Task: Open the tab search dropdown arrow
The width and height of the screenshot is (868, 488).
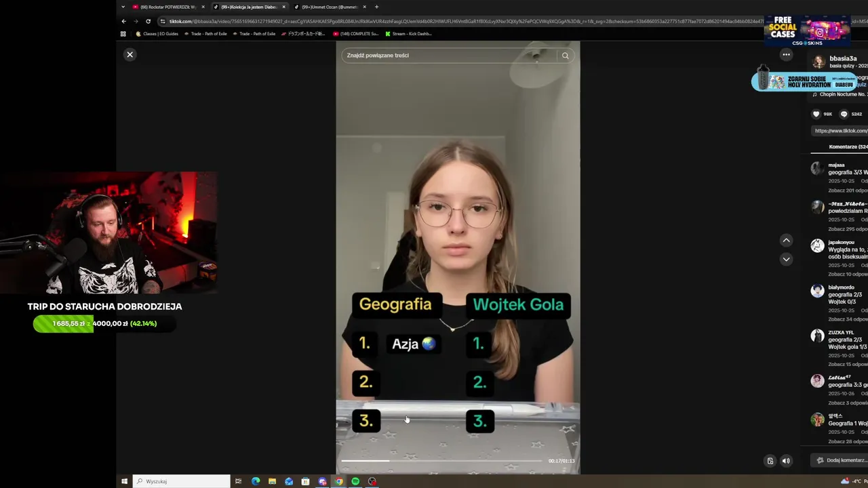Action: 123,7
